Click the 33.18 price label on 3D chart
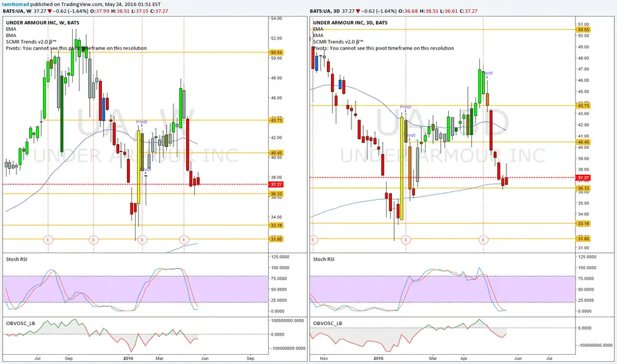 click(583, 224)
